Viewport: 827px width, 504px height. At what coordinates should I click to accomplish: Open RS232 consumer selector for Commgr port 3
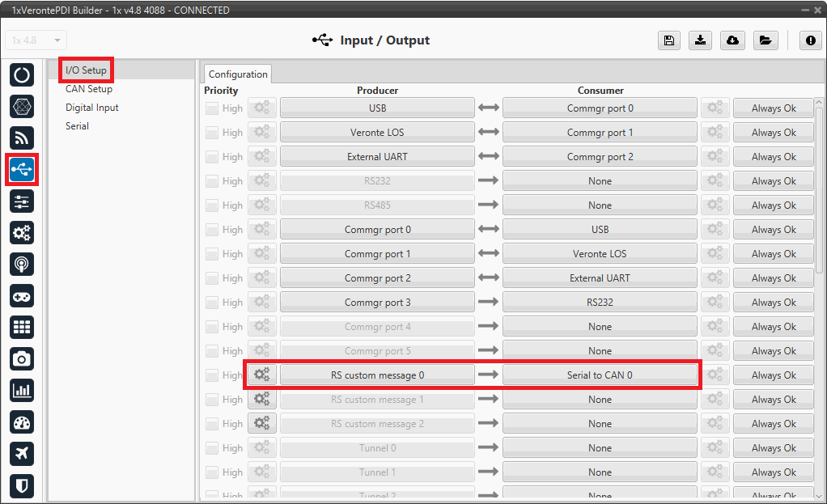[600, 303]
